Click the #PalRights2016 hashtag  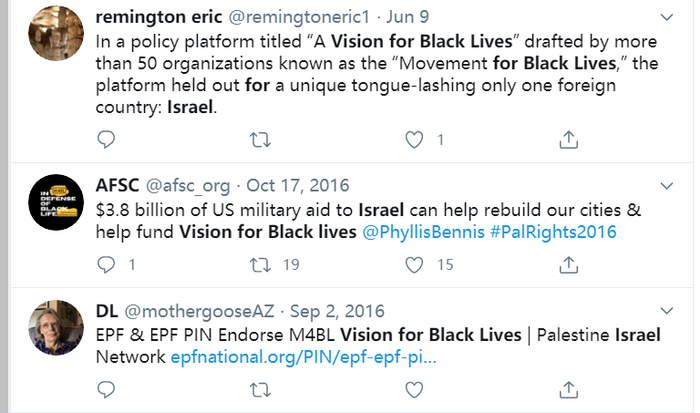(553, 232)
